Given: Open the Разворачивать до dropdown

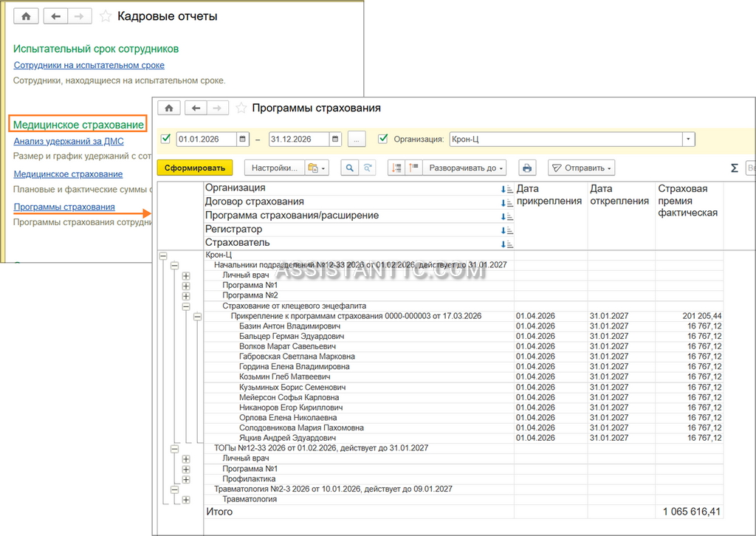Looking at the screenshot, I should point(465,168).
